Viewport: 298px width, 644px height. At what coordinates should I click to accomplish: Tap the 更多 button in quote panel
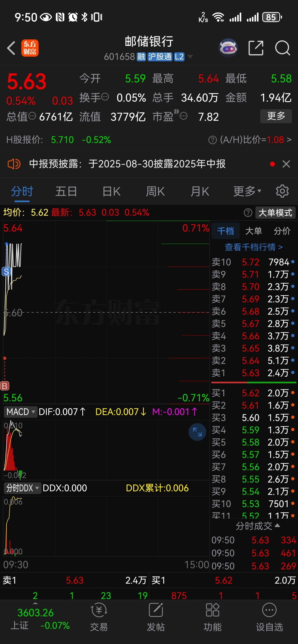point(276,116)
